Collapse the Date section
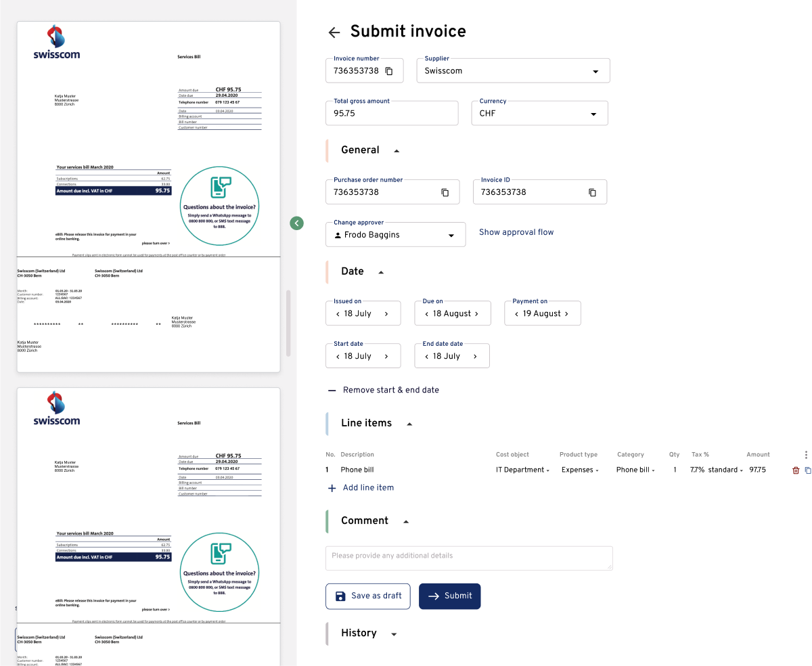812x666 pixels. (380, 272)
